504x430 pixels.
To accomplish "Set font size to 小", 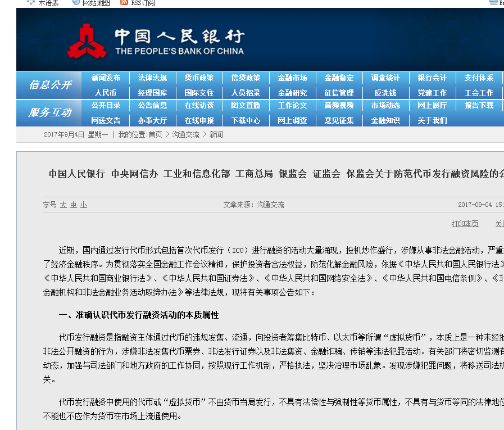I will (x=84, y=205).
